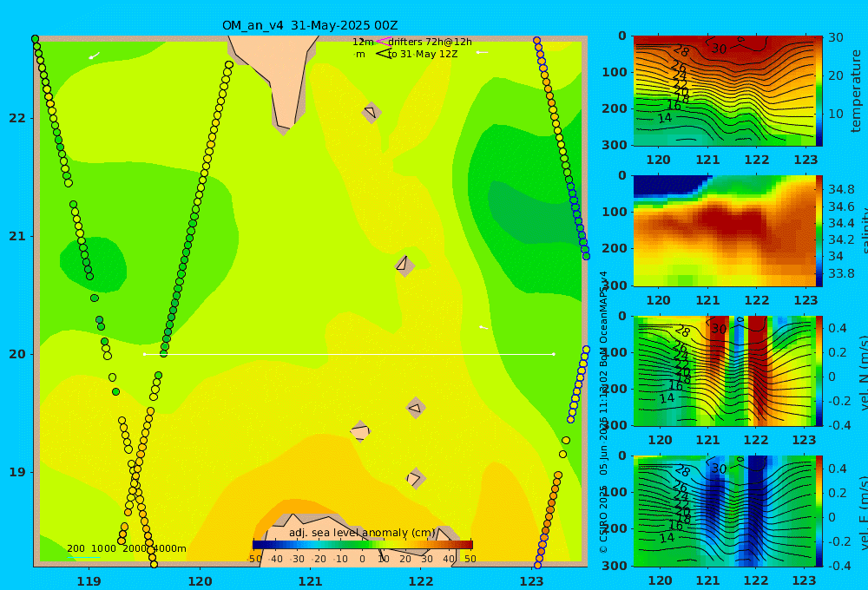Click the 'temperature' axis label
This screenshot has width=868, height=590.
[x=856, y=91]
